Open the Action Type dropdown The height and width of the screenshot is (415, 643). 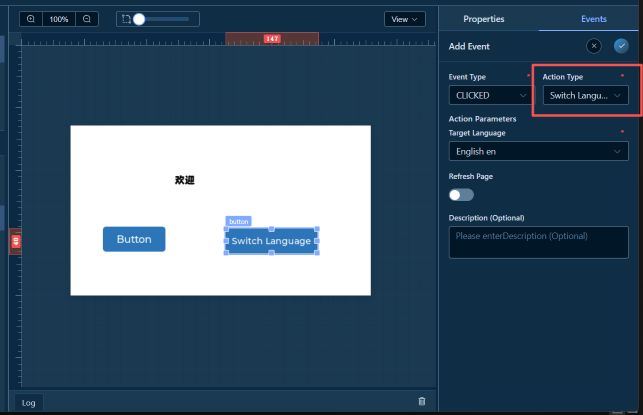[x=584, y=95]
